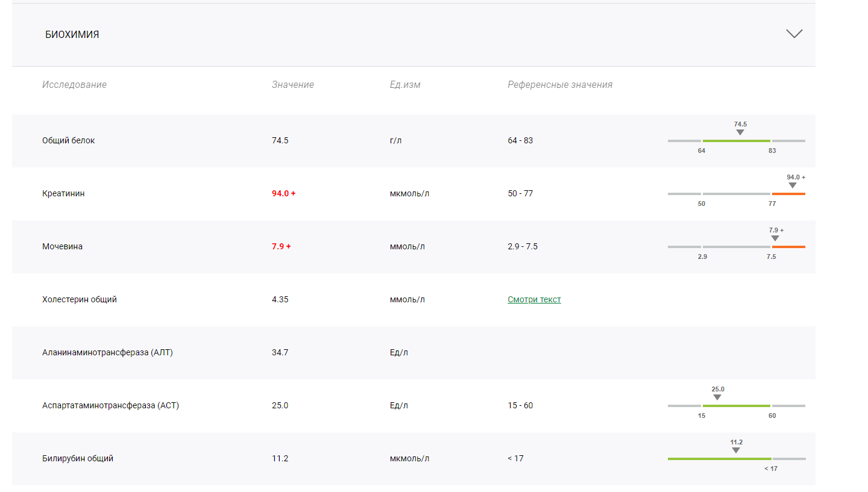Image resolution: width=868 pixels, height=492 pixels.
Task: Click the green normal range bar for Общий белок
Action: (x=736, y=141)
